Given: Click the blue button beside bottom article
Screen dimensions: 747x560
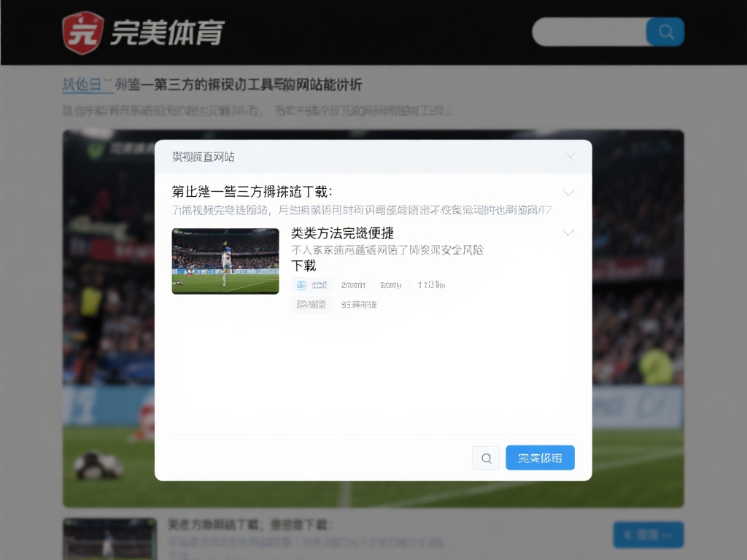Looking at the screenshot, I should point(648,535).
